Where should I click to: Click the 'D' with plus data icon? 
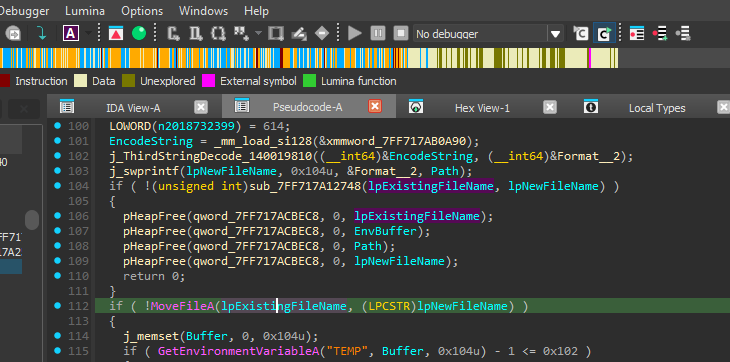tap(196, 33)
